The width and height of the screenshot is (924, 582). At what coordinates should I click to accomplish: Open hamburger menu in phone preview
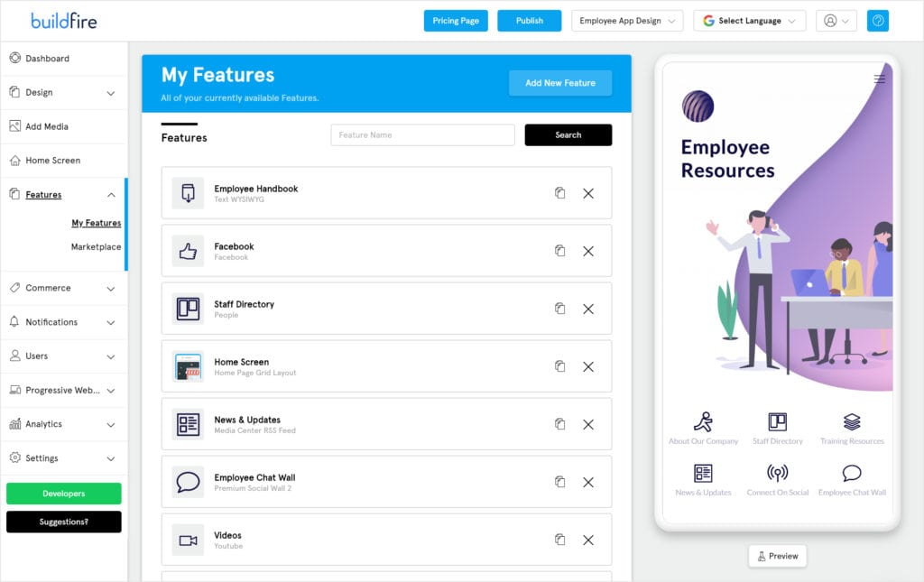point(879,79)
